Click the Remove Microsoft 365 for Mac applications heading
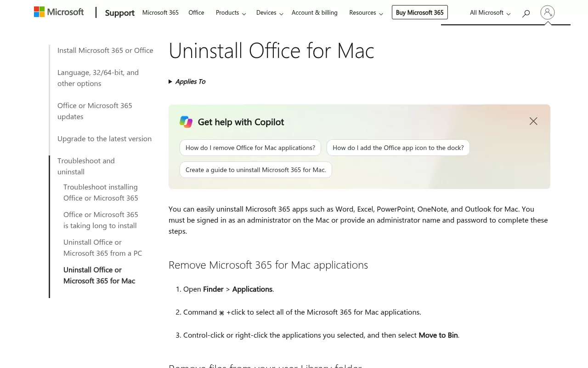 coord(268,265)
